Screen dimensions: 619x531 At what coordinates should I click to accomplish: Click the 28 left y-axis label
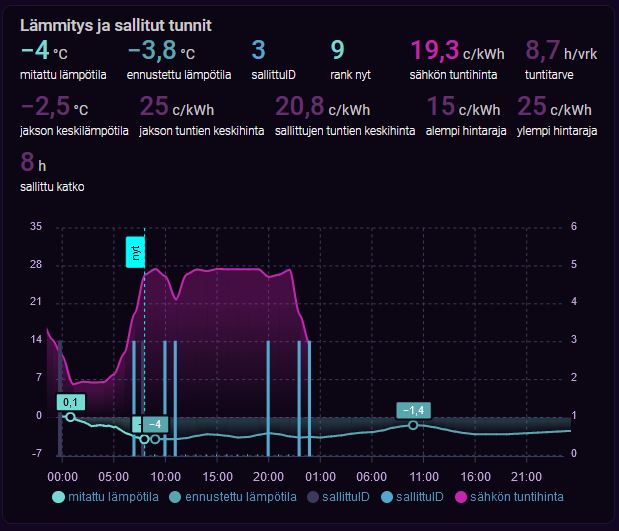[x=36, y=265]
